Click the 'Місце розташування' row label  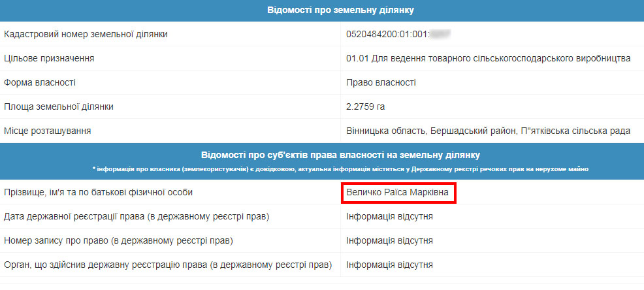coord(47,131)
